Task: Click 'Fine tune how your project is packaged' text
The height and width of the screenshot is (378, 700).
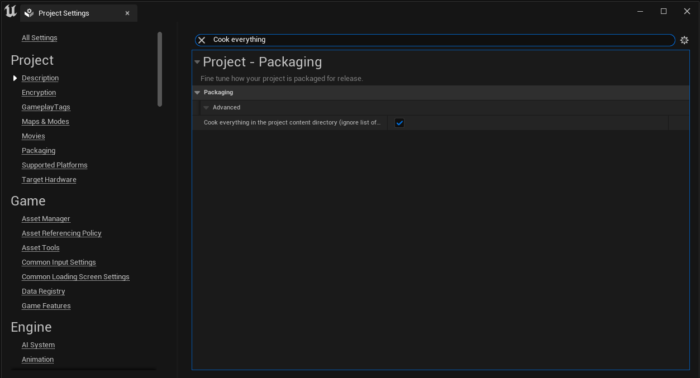Action: (282, 79)
